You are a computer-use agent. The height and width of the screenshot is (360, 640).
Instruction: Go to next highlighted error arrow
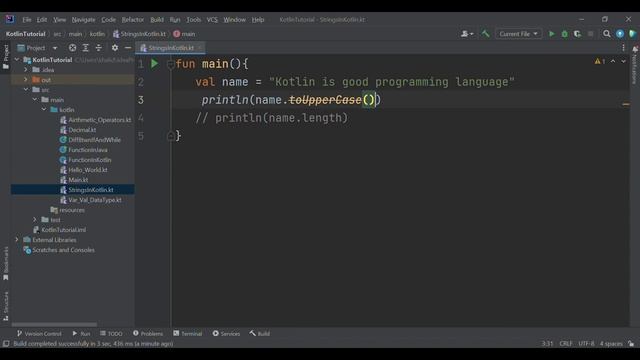(623, 61)
